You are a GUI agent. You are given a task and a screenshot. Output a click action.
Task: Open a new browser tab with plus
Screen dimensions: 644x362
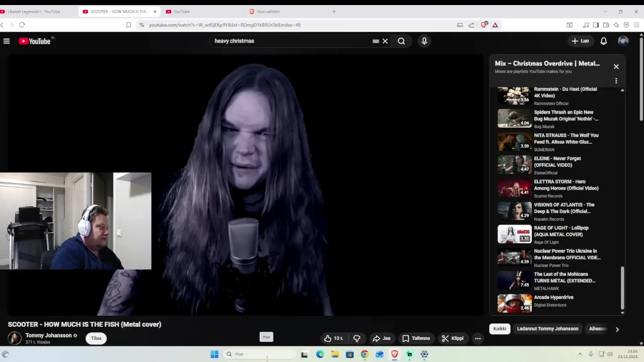point(334,12)
